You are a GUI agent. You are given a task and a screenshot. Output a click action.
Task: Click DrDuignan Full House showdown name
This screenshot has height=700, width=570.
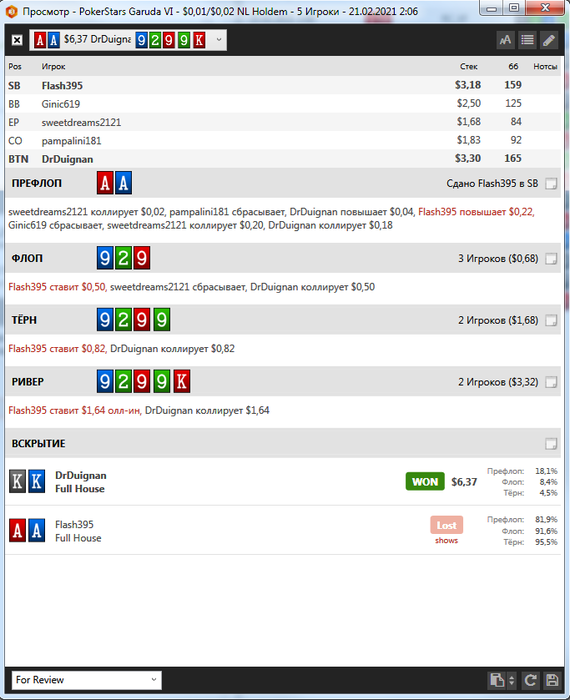81,482
